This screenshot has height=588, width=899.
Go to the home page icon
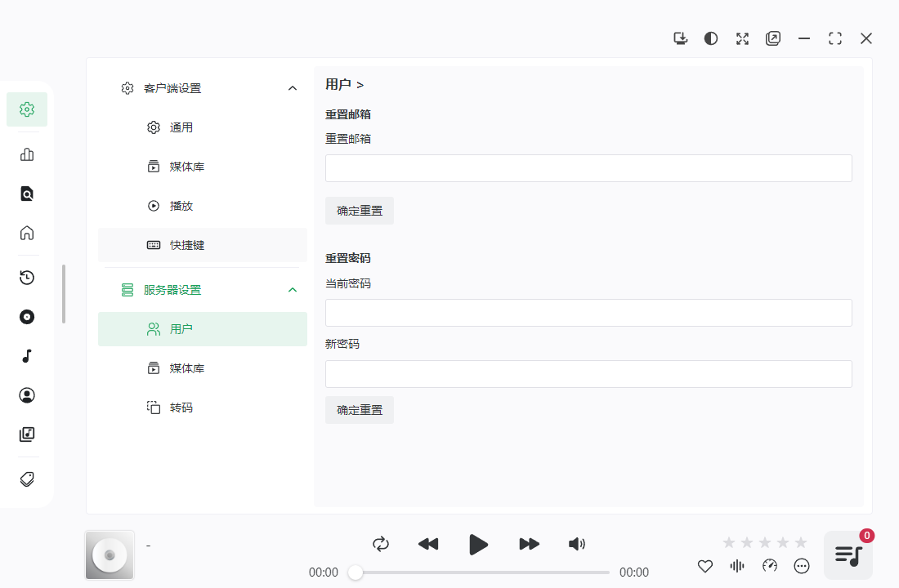click(26, 233)
